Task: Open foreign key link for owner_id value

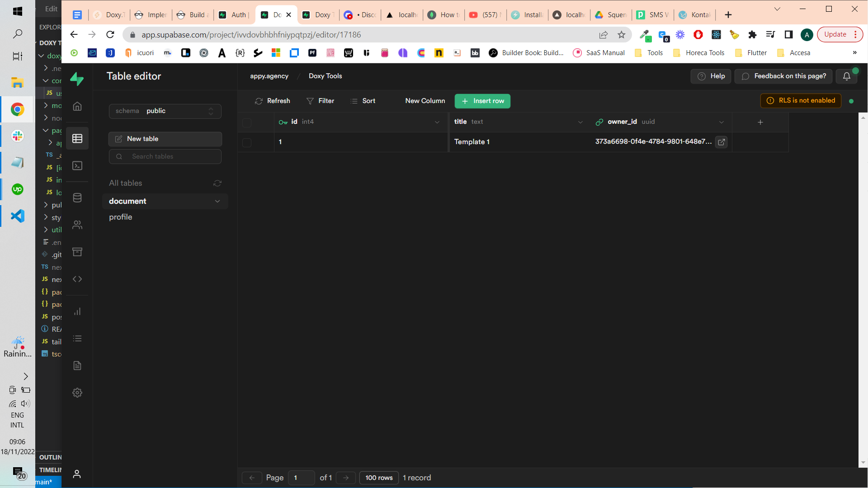Action: click(x=722, y=142)
